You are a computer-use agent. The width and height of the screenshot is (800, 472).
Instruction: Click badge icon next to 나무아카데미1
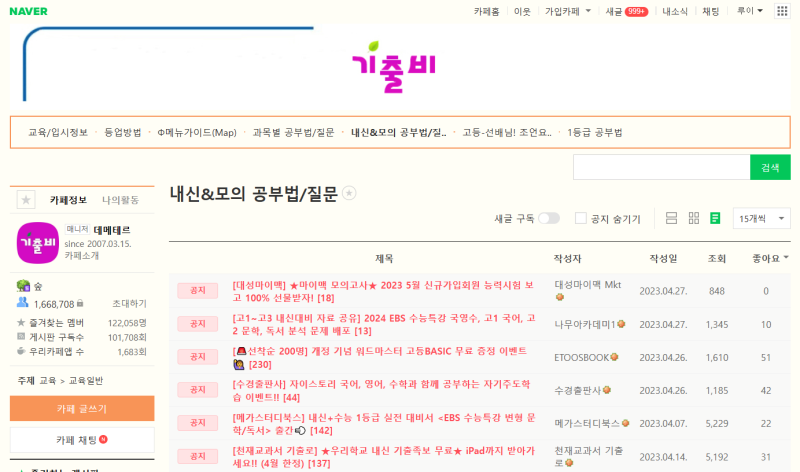[x=621, y=324]
